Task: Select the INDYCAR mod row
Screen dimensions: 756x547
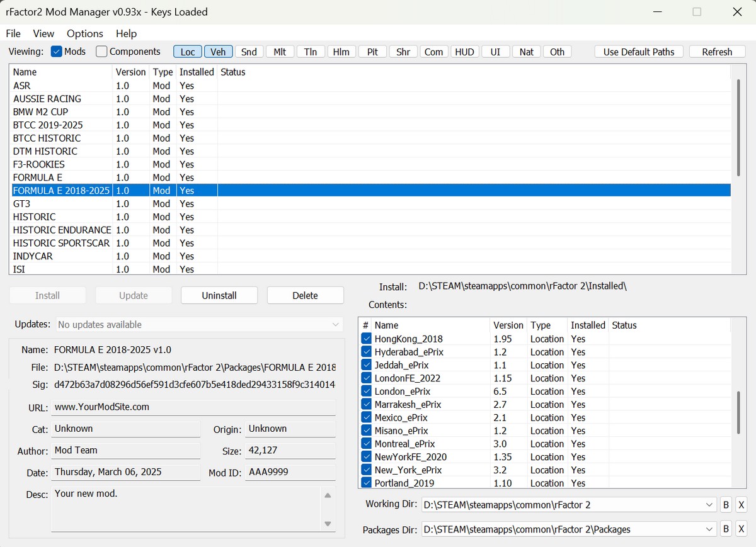Action: tap(371, 256)
